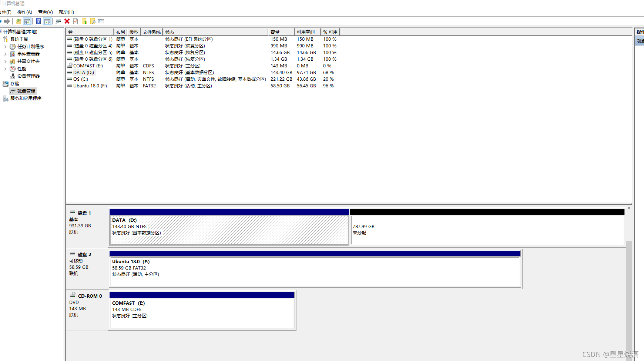
Task: Select 计算机管理(本地) root node
Action: tap(20, 32)
